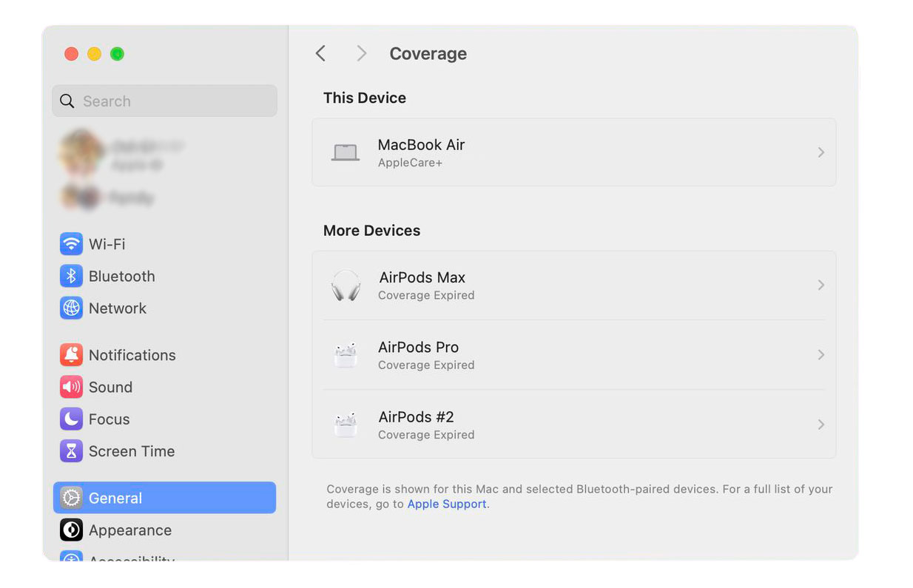The width and height of the screenshot is (913, 588).
Task: Go back with the left arrow
Action: pyautogui.click(x=320, y=53)
